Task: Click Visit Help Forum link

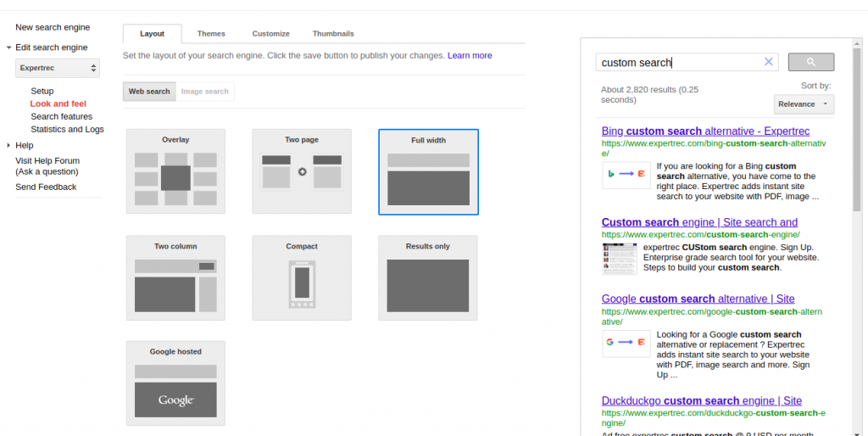Action: point(47,166)
